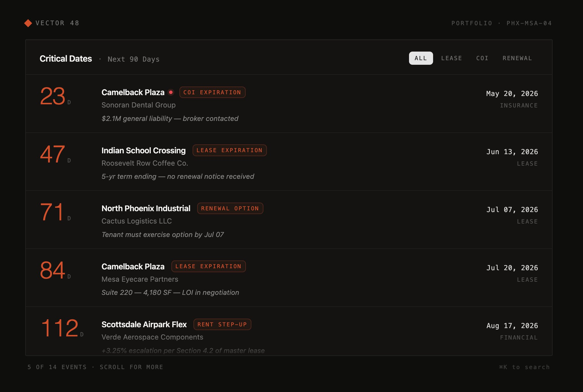Open Indian School Crossing property
This screenshot has width=583, height=392.
(143, 150)
